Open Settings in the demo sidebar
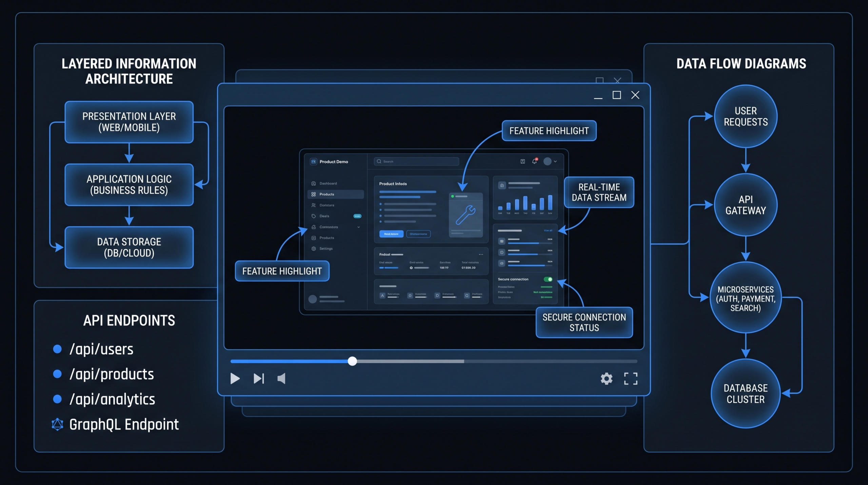 coord(336,248)
